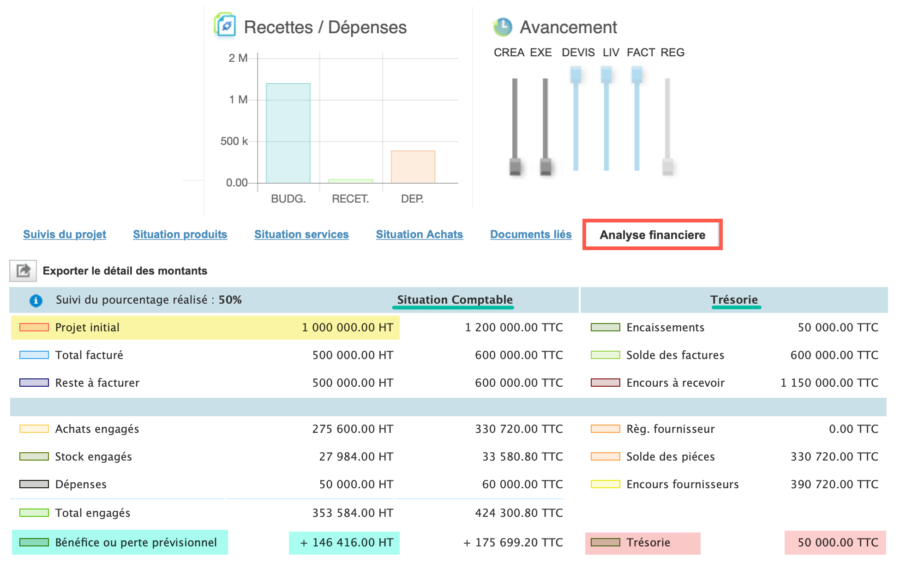
Task: Select the Analyse financiere tab
Action: pyautogui.click(x=652, y=235)
